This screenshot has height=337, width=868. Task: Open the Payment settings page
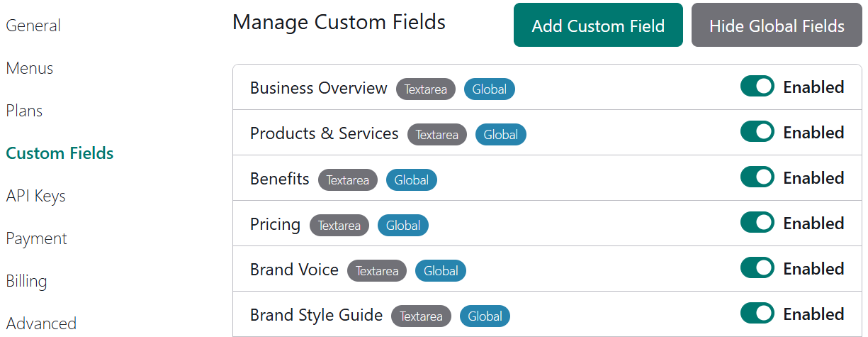pyautogui.click(x=36, y=238)
